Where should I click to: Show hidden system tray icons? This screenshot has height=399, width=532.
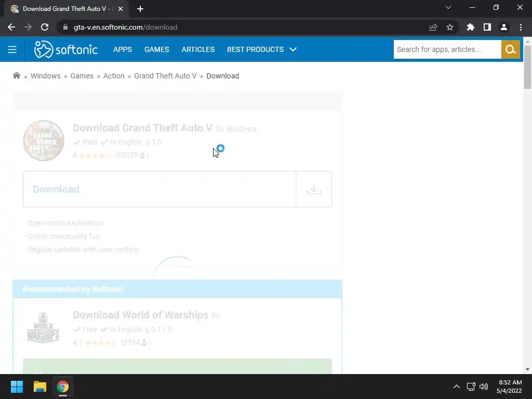pos(456,387)
